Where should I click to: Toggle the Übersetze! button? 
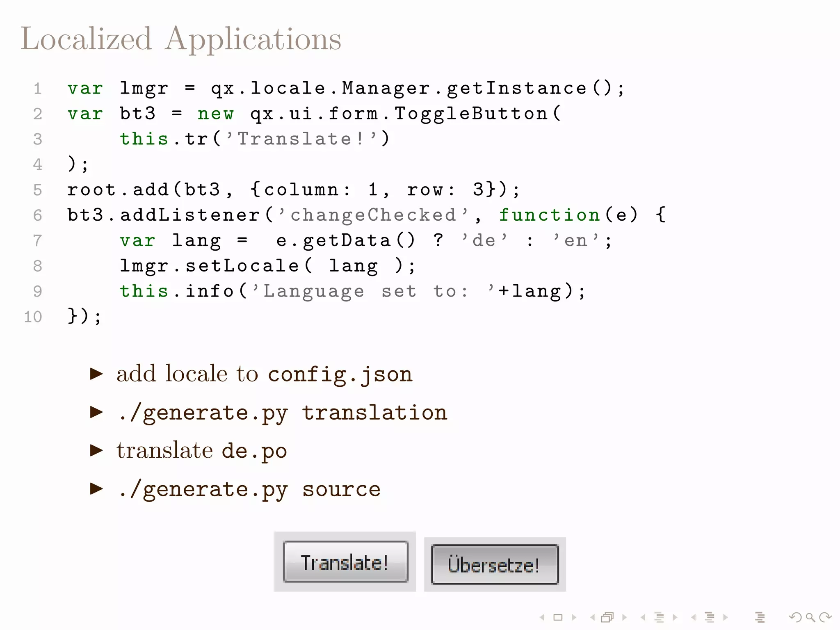(x=495, y=564)
